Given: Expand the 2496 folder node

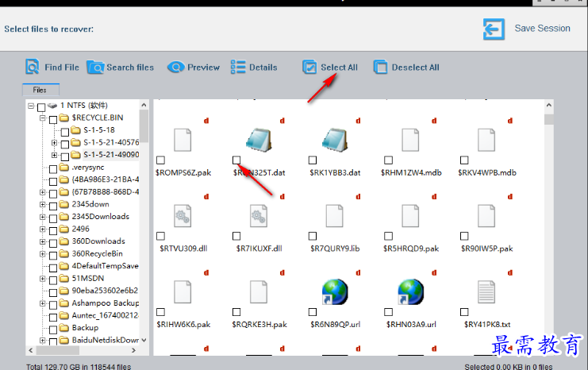Looking at the screenshot, I should (x=43, y=229).
